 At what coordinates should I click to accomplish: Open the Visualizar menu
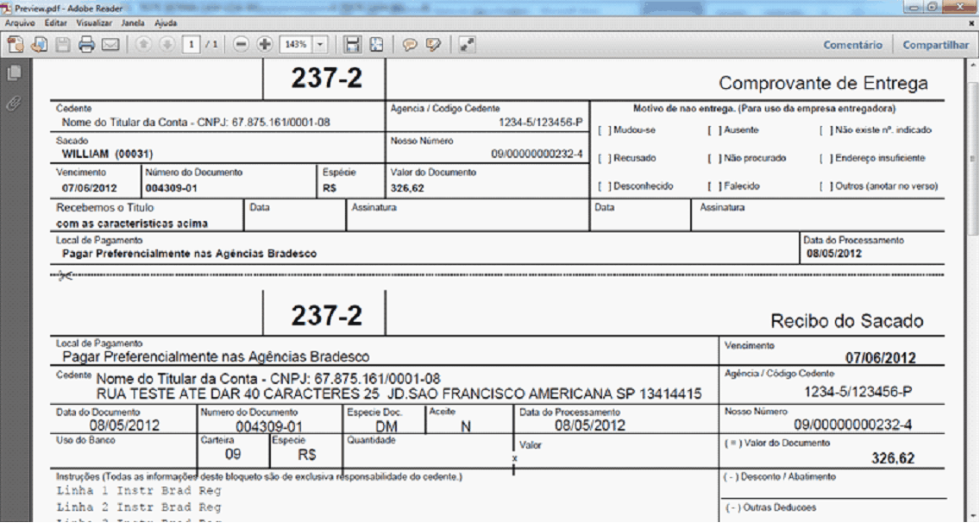coord(94,22)
